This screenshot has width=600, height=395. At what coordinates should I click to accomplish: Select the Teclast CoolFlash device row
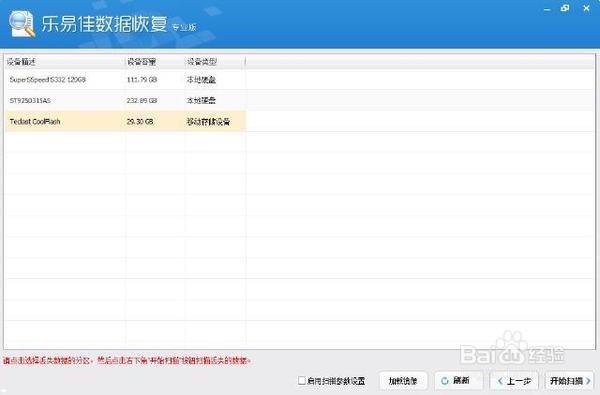pyautogui.click(x=125, y=122)
